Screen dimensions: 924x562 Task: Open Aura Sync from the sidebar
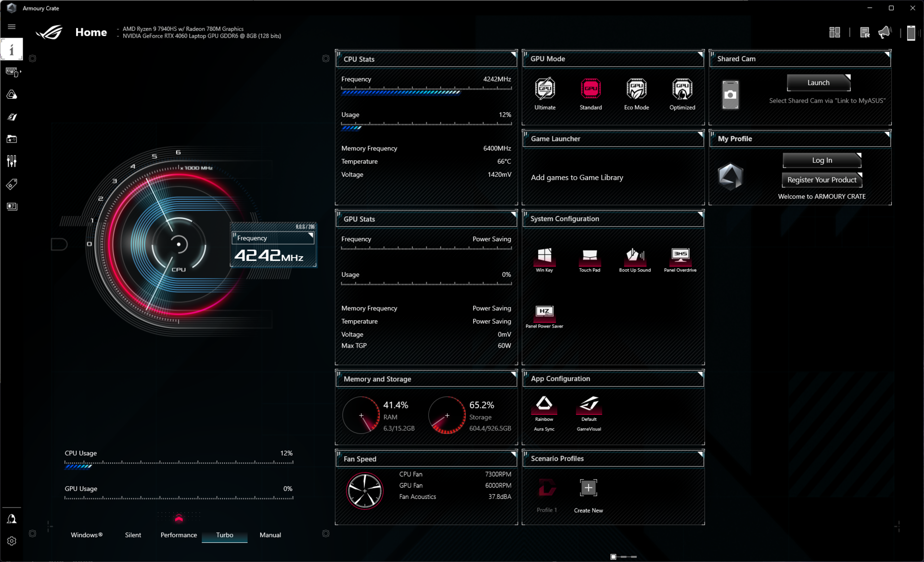pyautogui.click(x=12, y=95)
